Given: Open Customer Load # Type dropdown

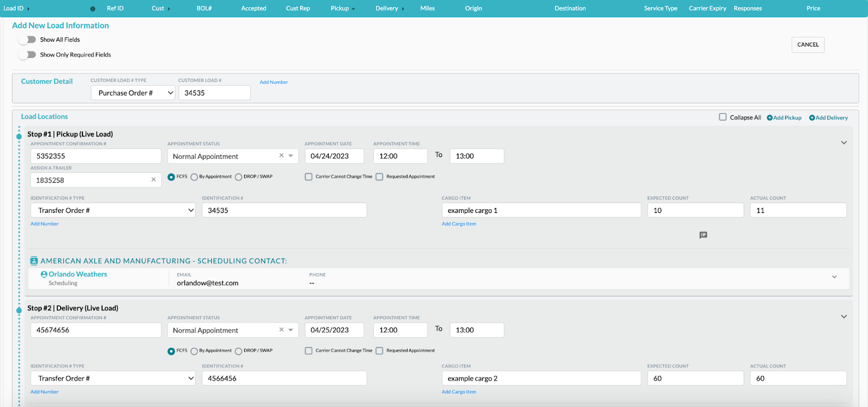Looking at the screenshot, I should pos(133,93).
